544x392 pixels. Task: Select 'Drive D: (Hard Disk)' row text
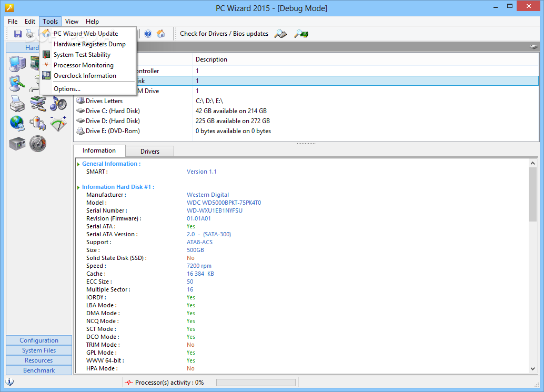tap(113, 121)
